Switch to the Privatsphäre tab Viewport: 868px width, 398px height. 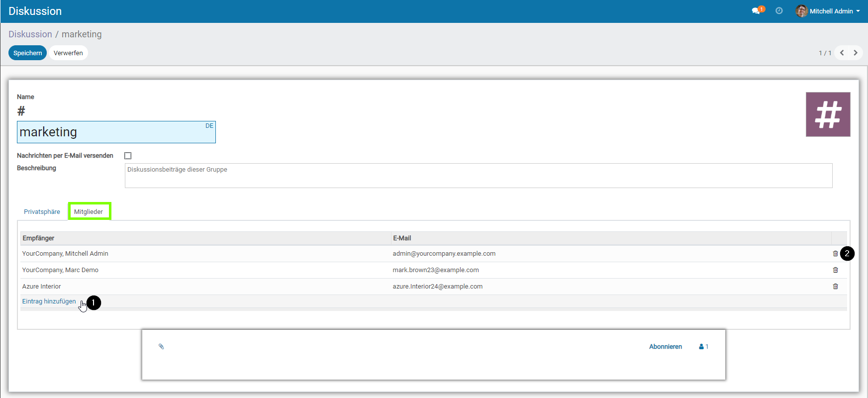click(x=42, y=212)
